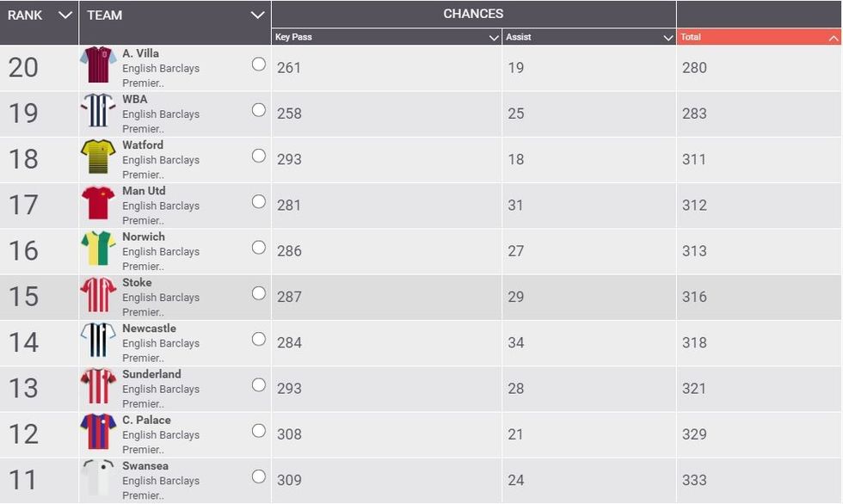
Task: Click the Newcastle black-white jersey icon
Action: tap(98, 340)
